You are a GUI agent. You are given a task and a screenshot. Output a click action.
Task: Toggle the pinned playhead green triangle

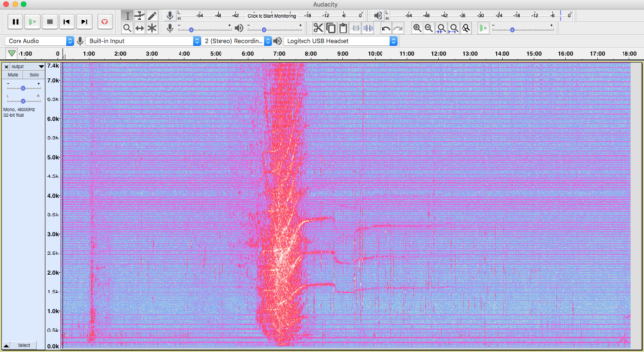(11, 53)
